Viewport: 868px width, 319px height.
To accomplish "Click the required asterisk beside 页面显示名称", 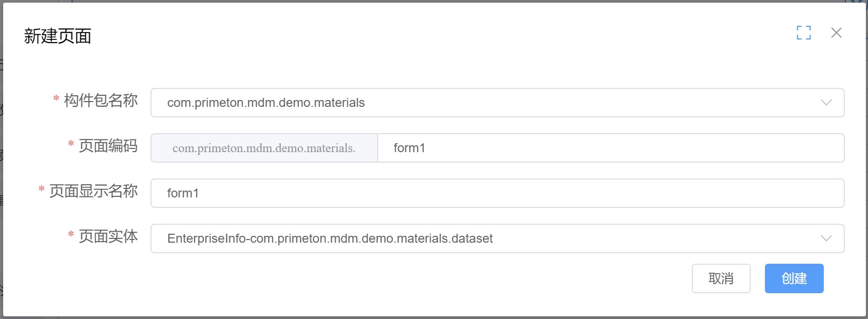I will [42, 189].
